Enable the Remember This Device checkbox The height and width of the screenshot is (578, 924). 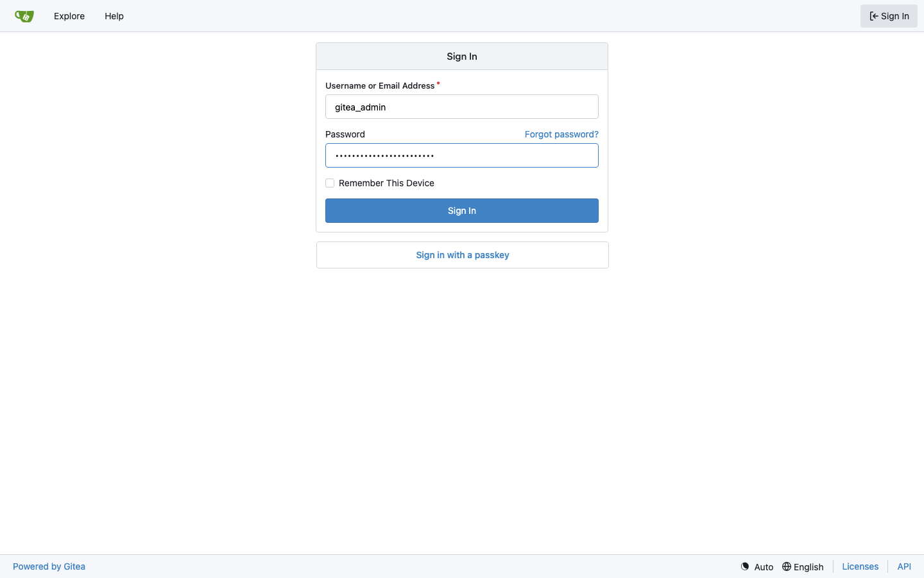click(x=330, y=183)
